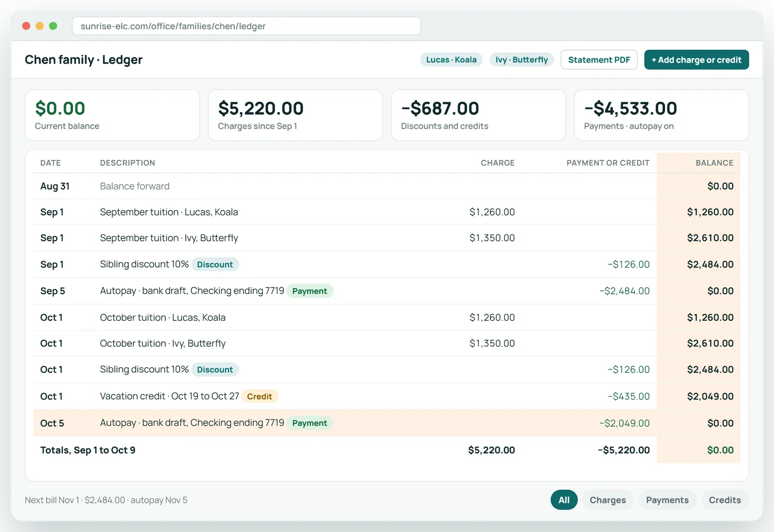This screenshot has width=774, height=532.
Task: Open the Payments autopay on card
Action: click(661, 115)
